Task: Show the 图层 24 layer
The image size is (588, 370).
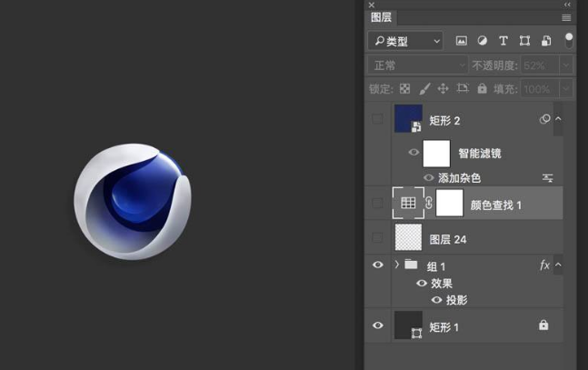Action: pos(377,237)
